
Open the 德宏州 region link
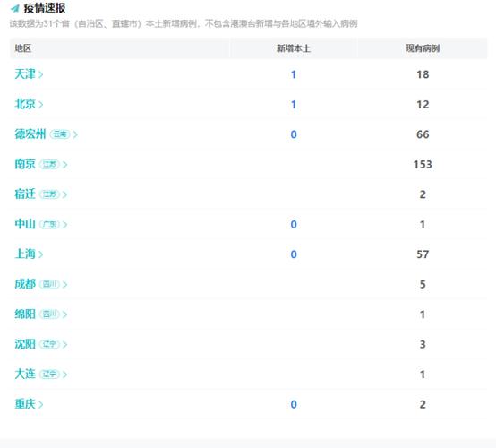[30, 134]
